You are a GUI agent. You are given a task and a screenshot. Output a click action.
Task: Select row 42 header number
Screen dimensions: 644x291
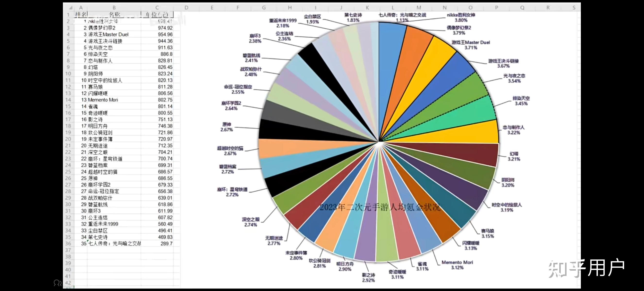[68, 283]
